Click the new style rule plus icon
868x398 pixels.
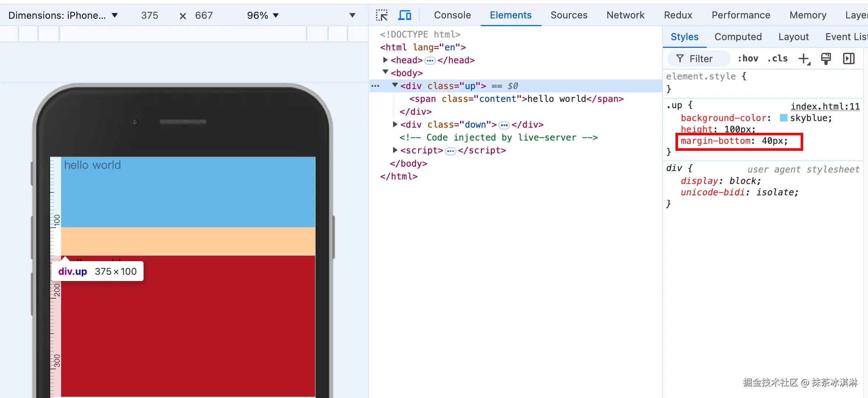tap(804, 58)
